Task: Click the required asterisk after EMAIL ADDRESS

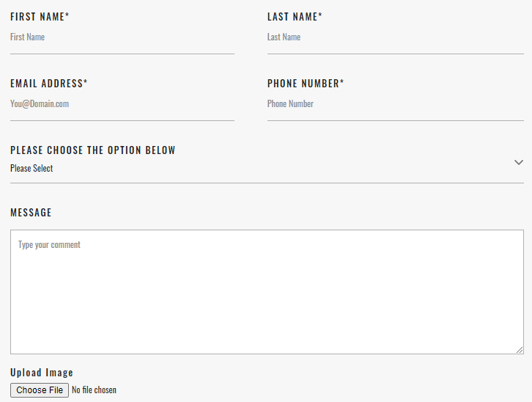Action: click(85, 82)
